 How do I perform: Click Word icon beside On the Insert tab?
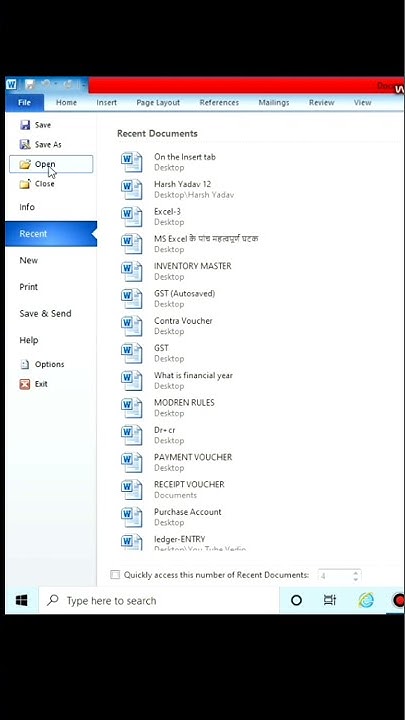[x=132, y=162]
